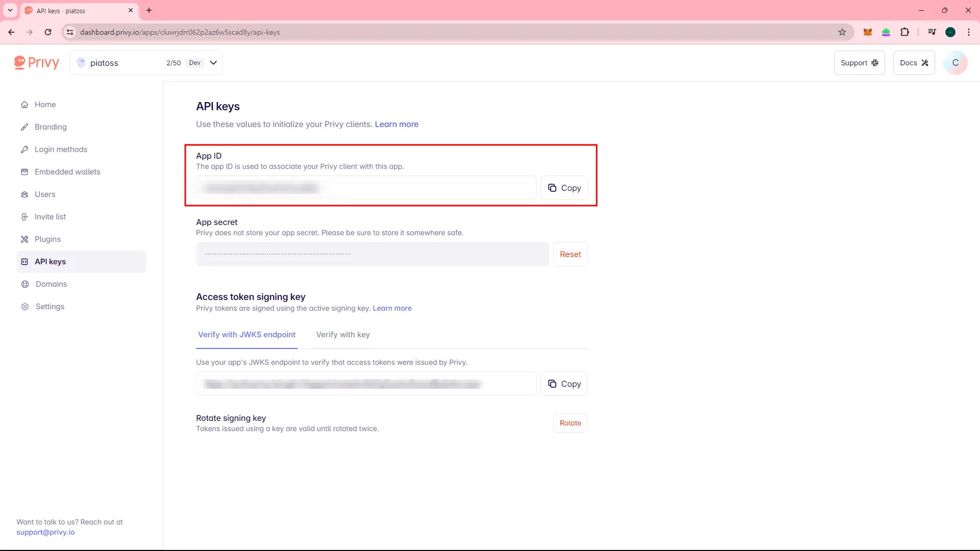Switch to Verify with key tab
The height and width of the screenshot is (551, 980).
(343, 335)
